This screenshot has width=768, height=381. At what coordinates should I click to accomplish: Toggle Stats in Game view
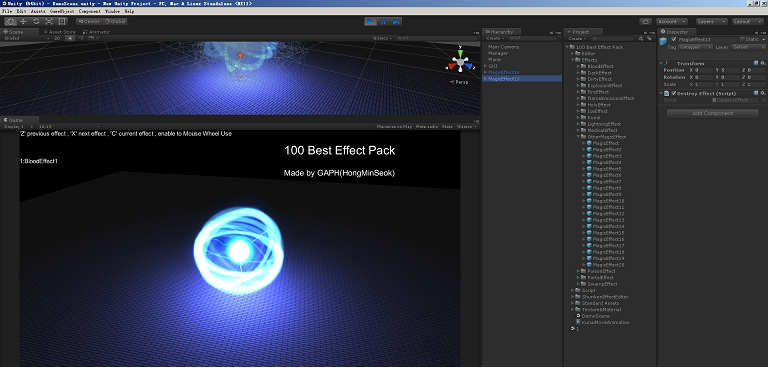(447, 126)
